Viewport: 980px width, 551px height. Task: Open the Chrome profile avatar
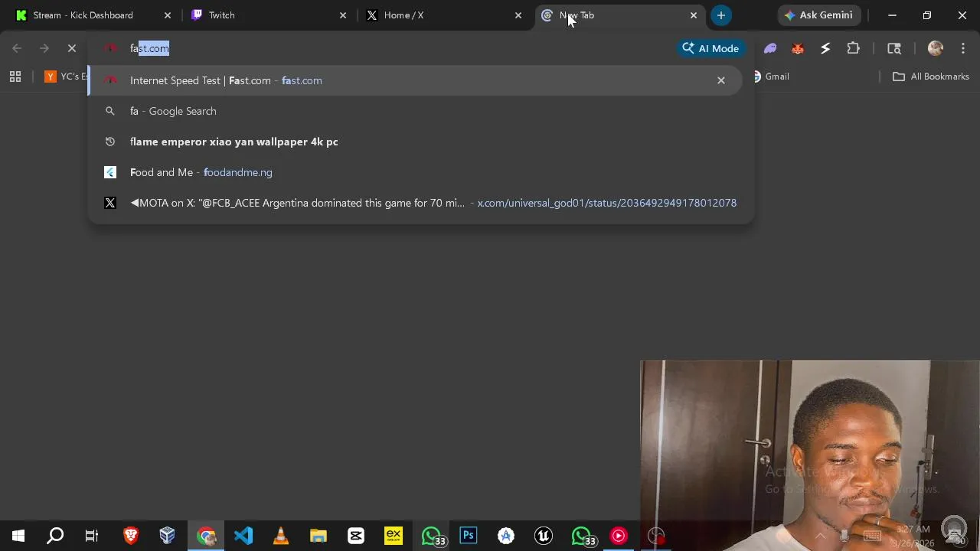coord(935,48)
